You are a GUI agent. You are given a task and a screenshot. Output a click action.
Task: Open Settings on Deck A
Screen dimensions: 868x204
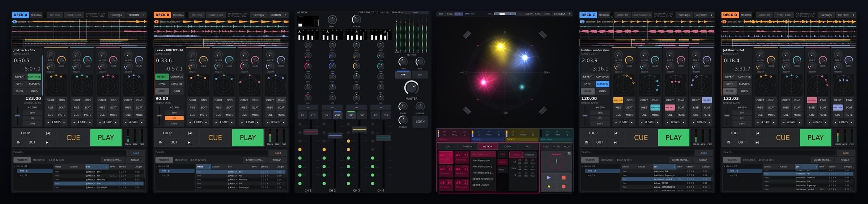tap(116, 15)
